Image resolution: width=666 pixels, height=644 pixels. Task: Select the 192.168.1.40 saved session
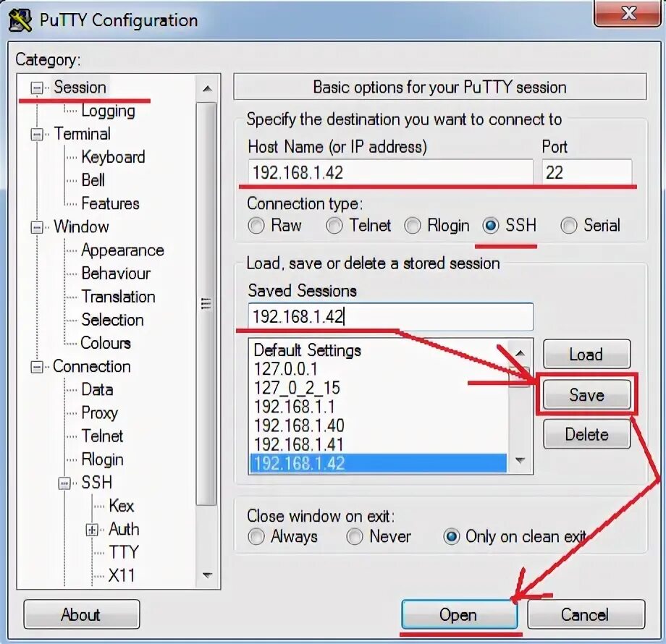tap(378, 425)
